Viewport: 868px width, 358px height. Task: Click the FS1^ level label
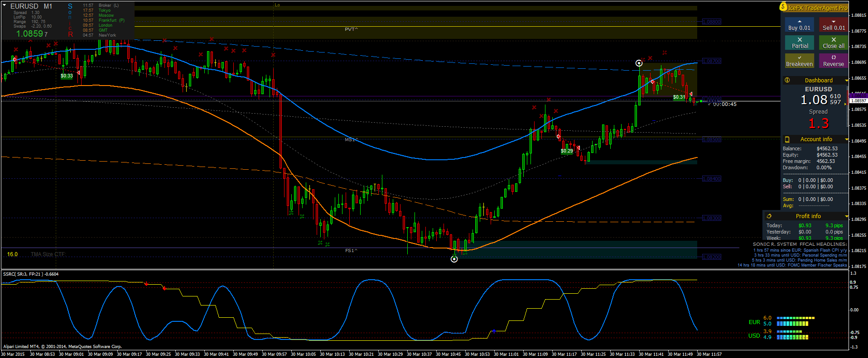[351, 250]
